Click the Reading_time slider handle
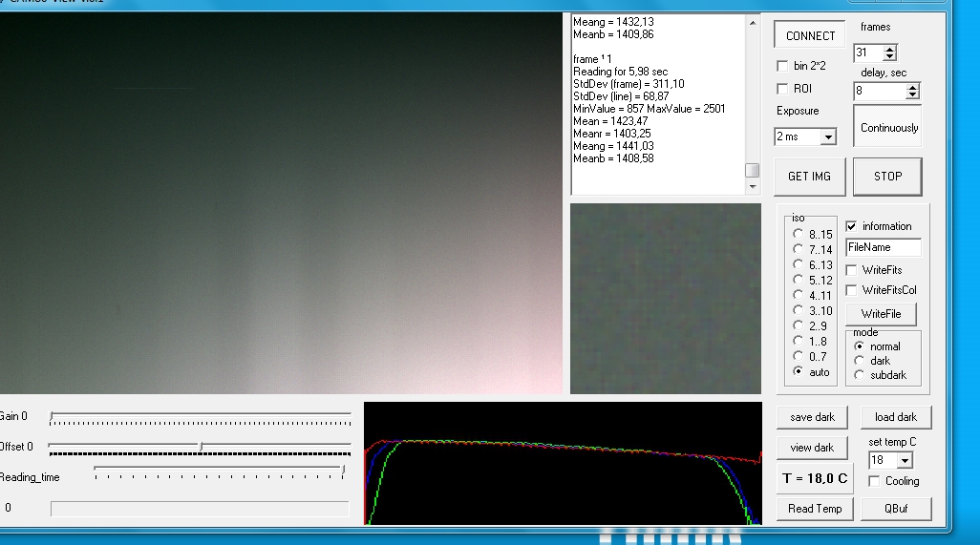The height and width of the screenshot is (545, 980). [x=343, y=471]
